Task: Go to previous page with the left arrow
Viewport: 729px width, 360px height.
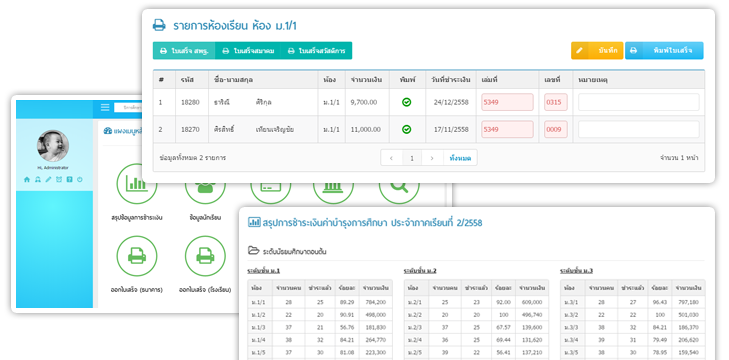Action: (x=391, y=158)
